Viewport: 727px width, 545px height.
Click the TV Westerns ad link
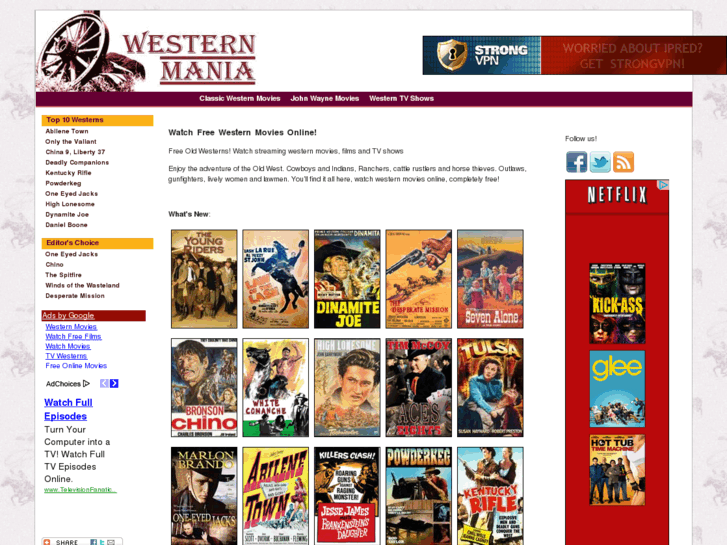(66, 356)
